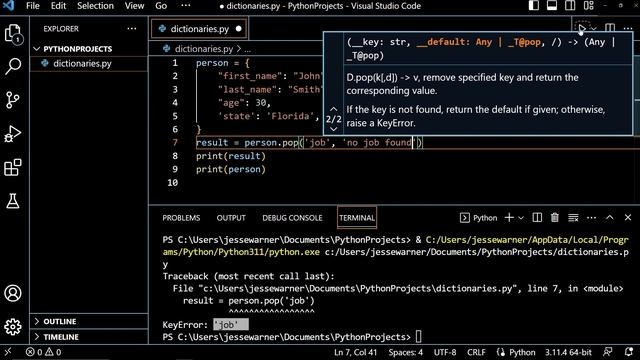This screenshot has height=360, width=640.
Task: Click Ln 7, Col 41 status item
Action: click(356, 352)
